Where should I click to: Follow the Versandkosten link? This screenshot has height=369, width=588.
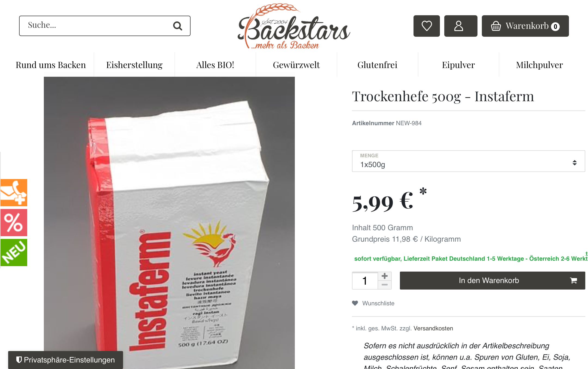433,328
